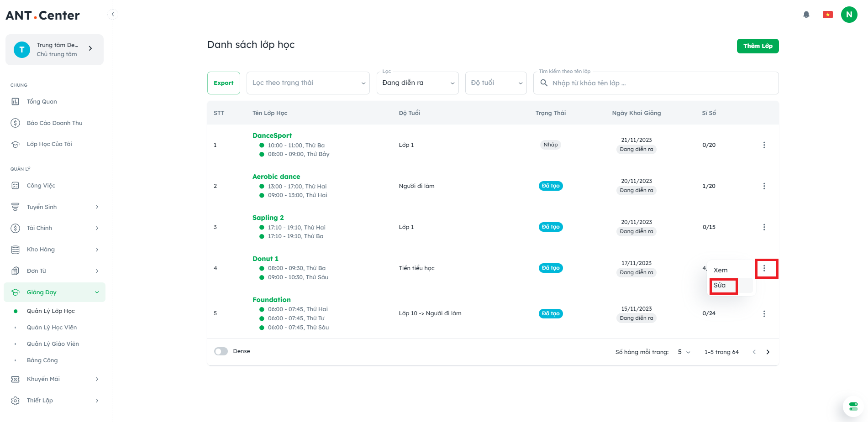Click the 'Thêm Lớp' button
The image size is (868, 422).
[x=758, y=46]
